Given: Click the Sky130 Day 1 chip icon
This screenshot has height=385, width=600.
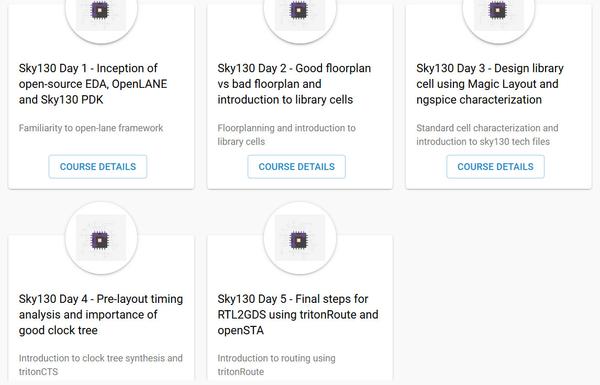Looking at the screenshot, I should [x=100, y=10].
